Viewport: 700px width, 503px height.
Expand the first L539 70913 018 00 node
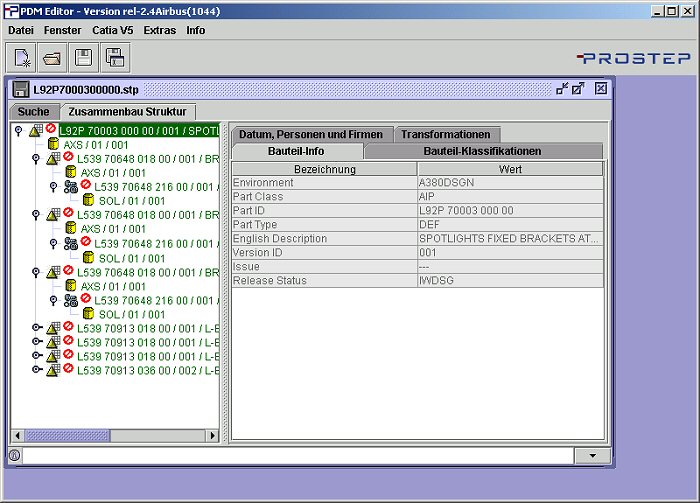tap(37, 328)
